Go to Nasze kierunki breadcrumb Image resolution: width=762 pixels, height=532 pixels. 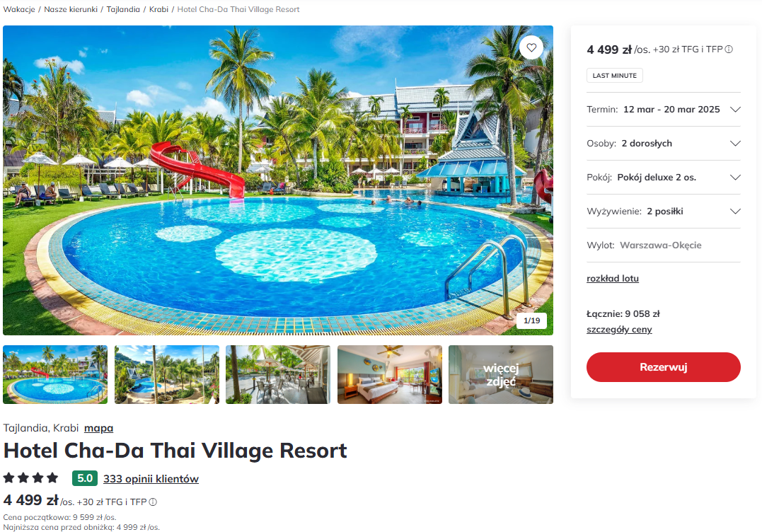(x=71, y=9)
